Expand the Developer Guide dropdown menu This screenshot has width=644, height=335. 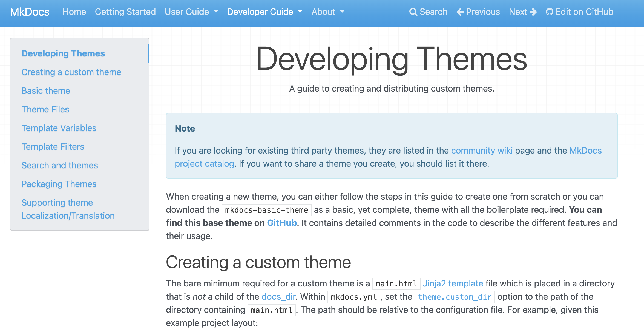point(265,12)
